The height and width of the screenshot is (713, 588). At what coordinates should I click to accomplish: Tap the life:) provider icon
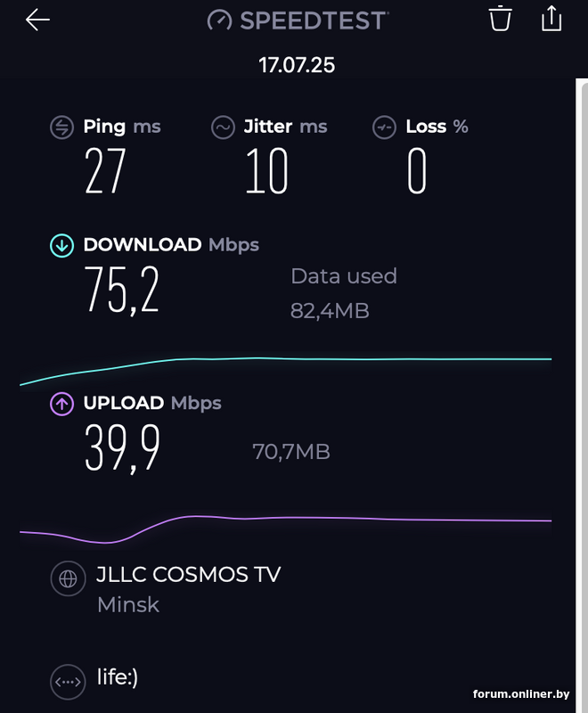(68, 682)
